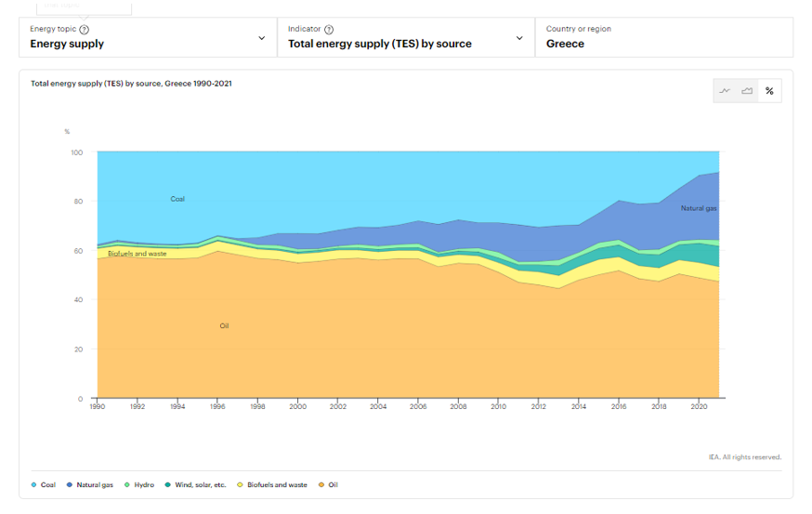Screen dimensions: 812x514
Task: Toggle Wind, solar, etc. legend entry
Action: click(x=199, y=485)
